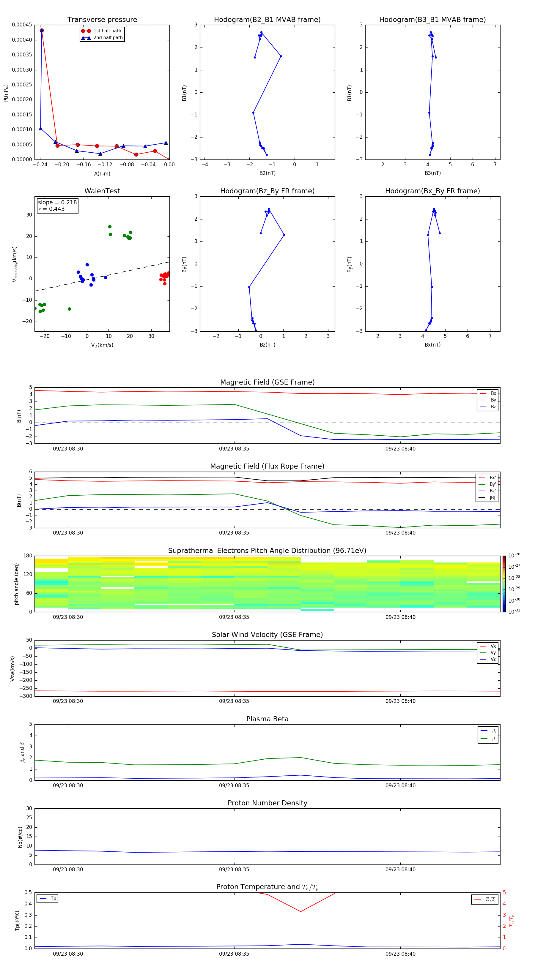This screenshot has width=535, height=980.
Task: Click the 'Proton Temperature and Te/Tp' title
Action: tap(267, 887)
